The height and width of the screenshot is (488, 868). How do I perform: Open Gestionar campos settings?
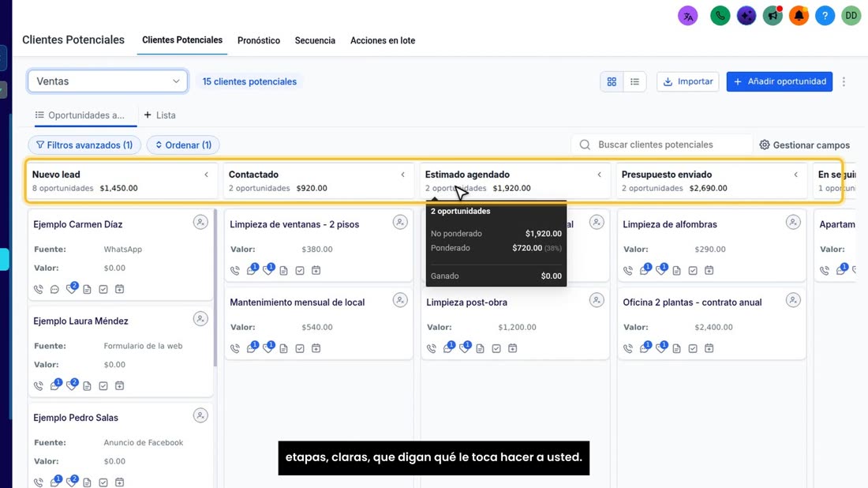coord(804,145)
